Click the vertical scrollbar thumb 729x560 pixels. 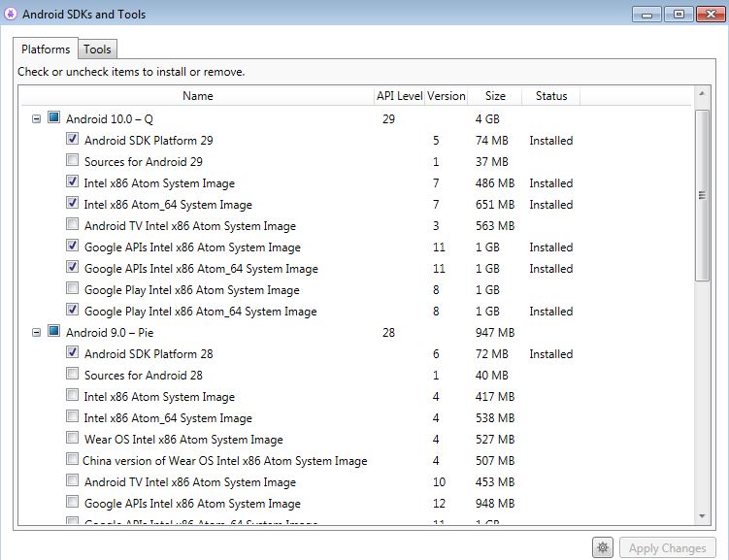pyautogui.click(x=702, y=195)
